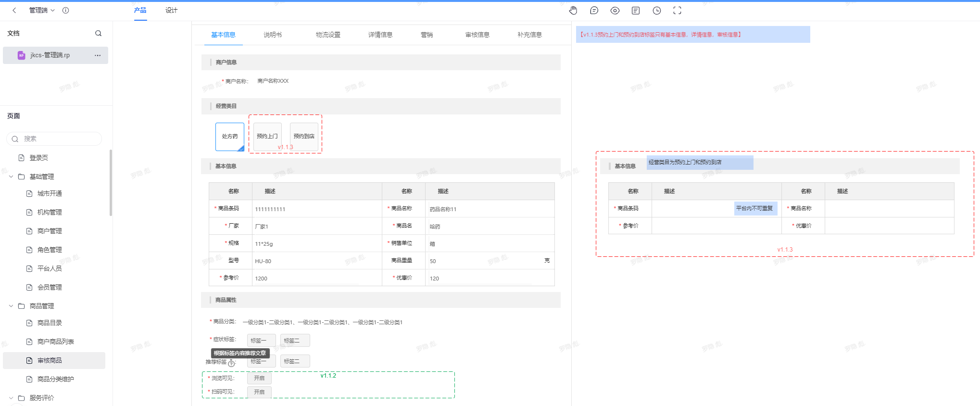
Task: Click the back arrow icon
Action: (14, 10)
